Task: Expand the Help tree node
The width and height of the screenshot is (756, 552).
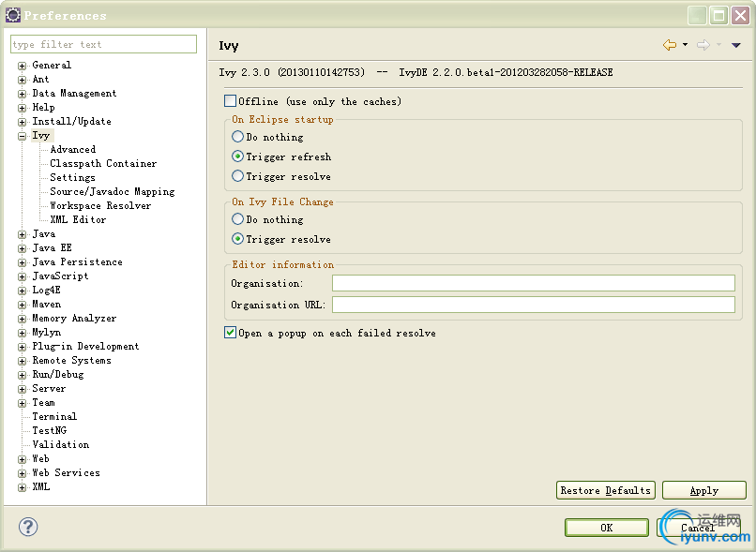Action: point(23,108)
